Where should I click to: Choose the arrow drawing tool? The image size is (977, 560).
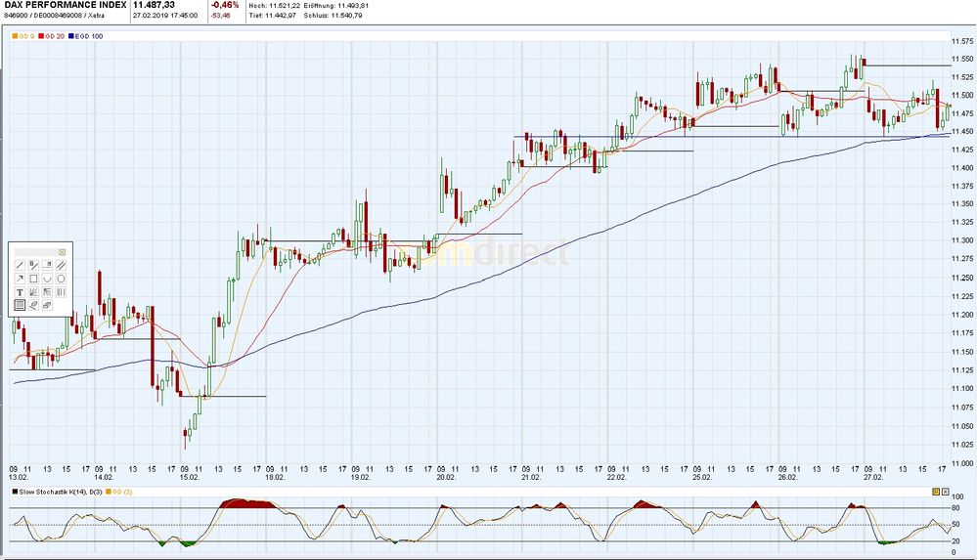(x=20, y=279)
